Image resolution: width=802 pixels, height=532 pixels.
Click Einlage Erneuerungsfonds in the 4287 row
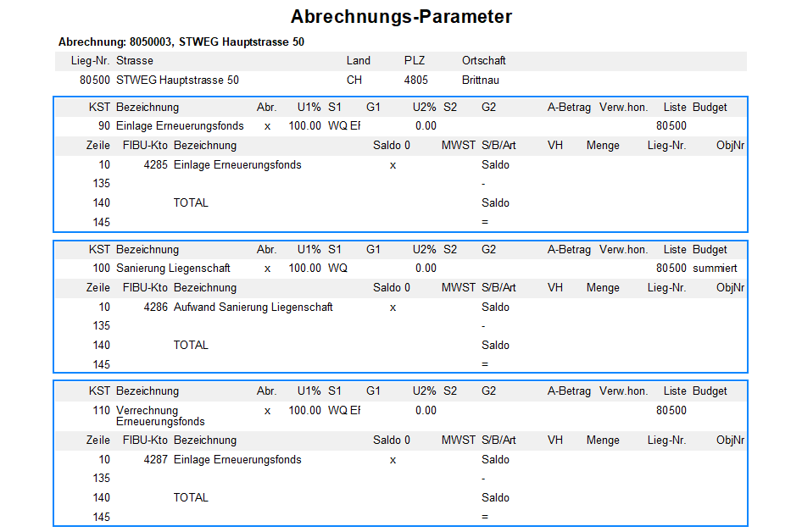click(x=238, y=459)
